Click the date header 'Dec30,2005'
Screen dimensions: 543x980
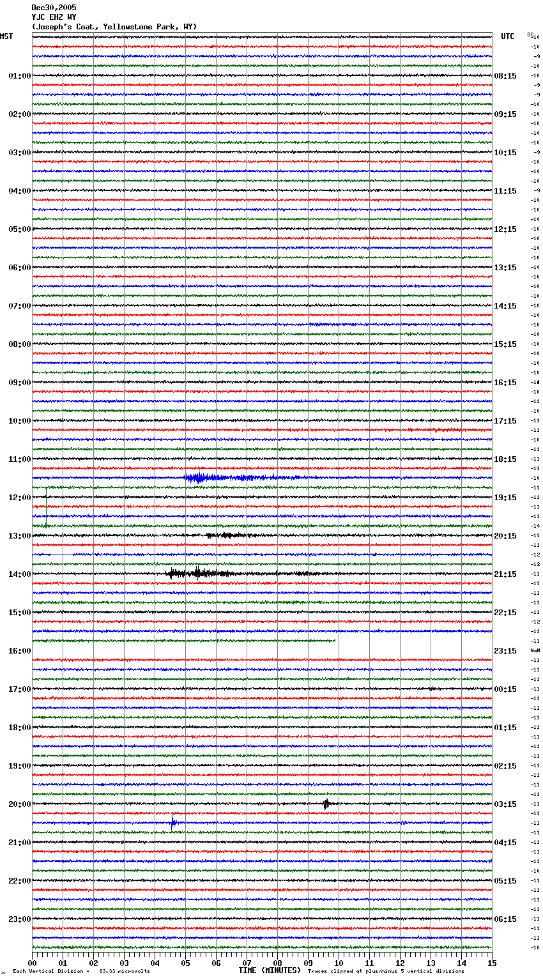(x=54, y=8)
